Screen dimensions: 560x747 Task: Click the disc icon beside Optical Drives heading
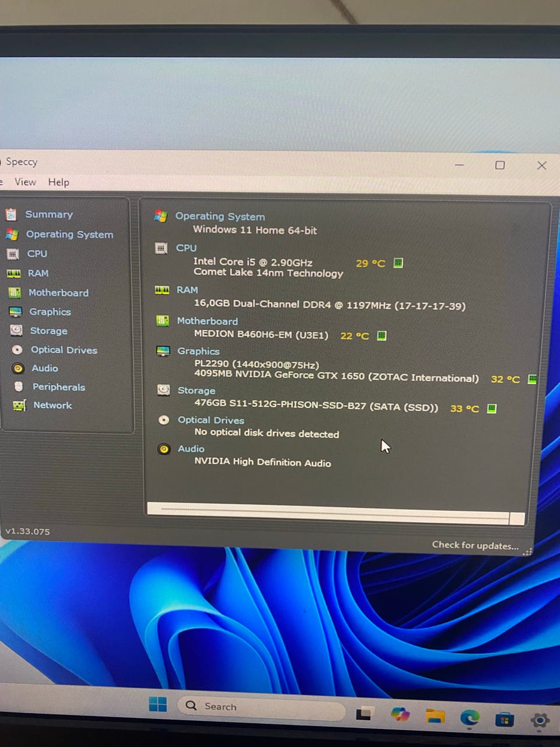(164, 420)
